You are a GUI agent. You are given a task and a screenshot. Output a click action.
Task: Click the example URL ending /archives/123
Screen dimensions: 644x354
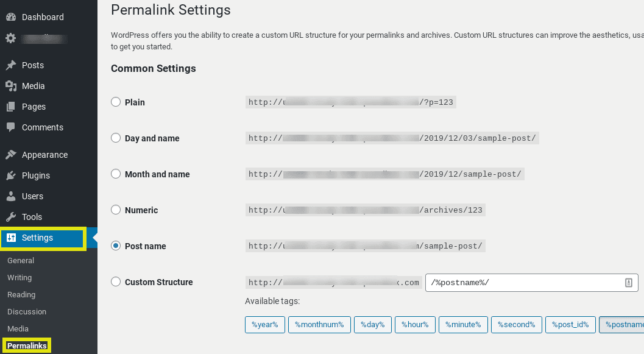[x=366, y=210]
